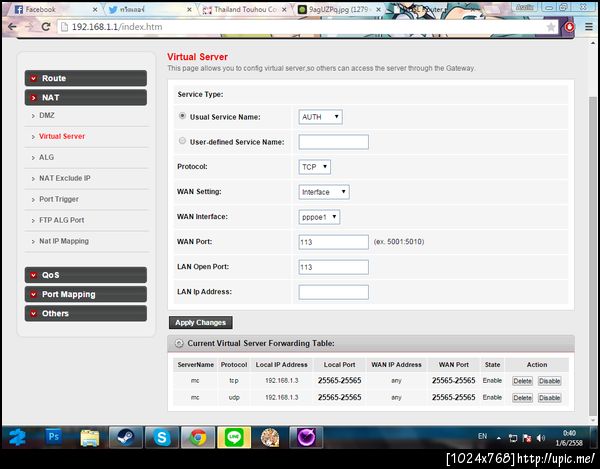Expand the Port Mapping menu section

click(86, 294)
